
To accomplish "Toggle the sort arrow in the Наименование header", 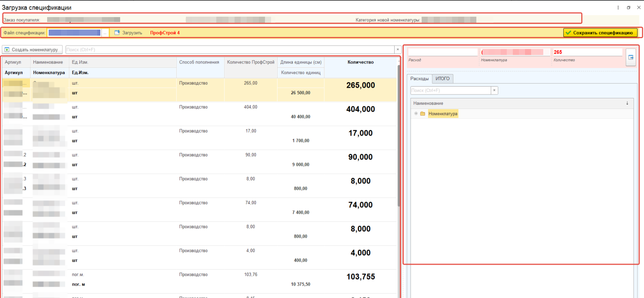I will click(627, 103).
